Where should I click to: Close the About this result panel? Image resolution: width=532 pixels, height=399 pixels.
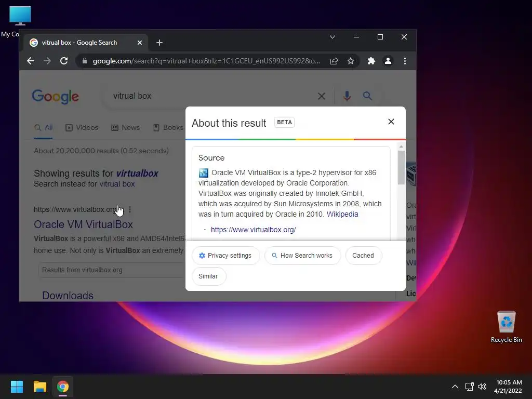point(391,122)
